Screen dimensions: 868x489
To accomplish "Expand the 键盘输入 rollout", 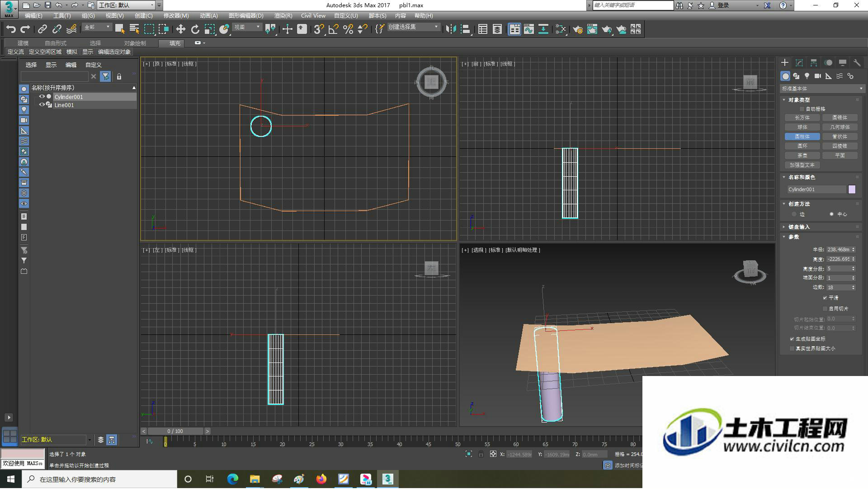I will point(799,227).
